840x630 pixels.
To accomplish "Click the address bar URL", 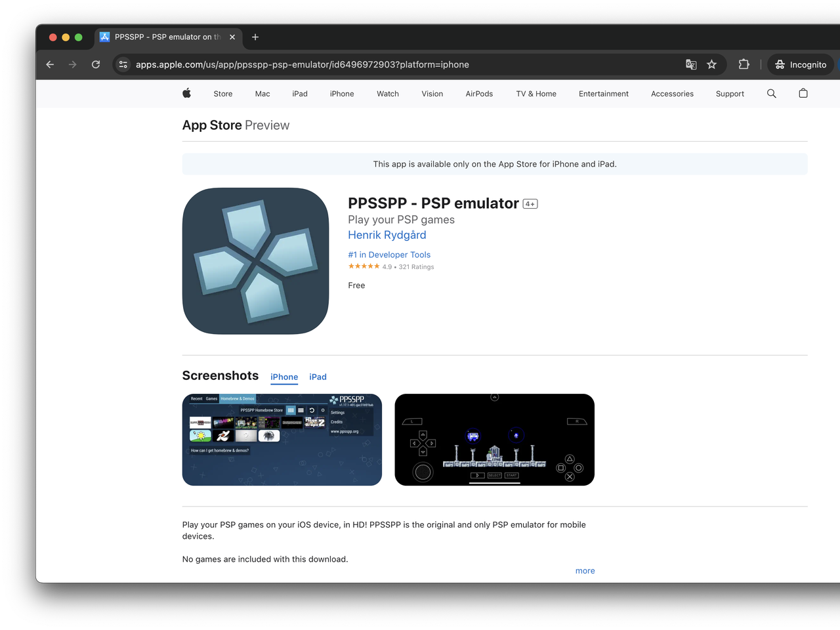I will click(302, 64).
